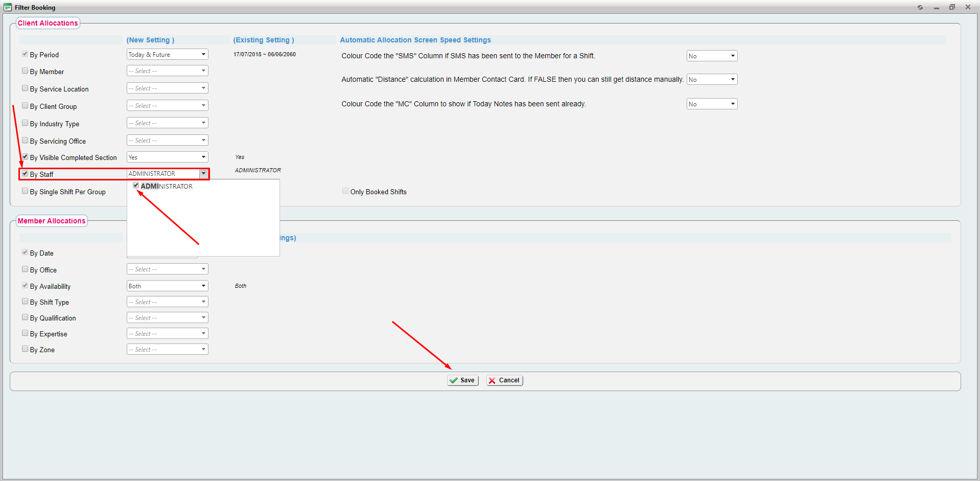The width and height of the screenshot is (980, 481).
Task: Open the By Service Location dropdown
Action: coord(168,88)
